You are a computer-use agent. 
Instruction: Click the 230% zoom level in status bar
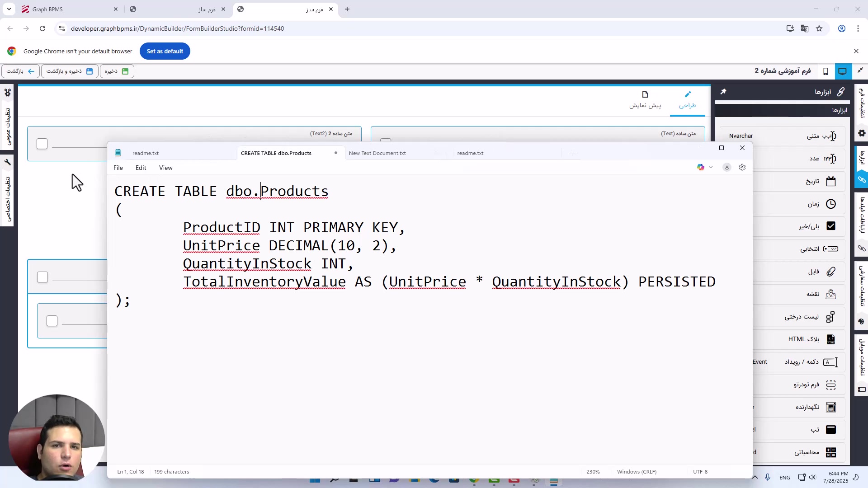click(x=593, y=472)
